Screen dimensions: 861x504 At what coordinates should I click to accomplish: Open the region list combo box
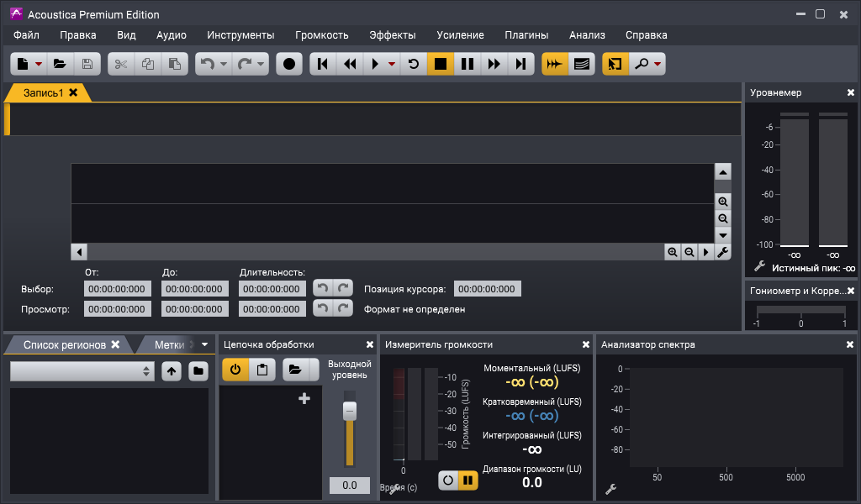(82, 370)
